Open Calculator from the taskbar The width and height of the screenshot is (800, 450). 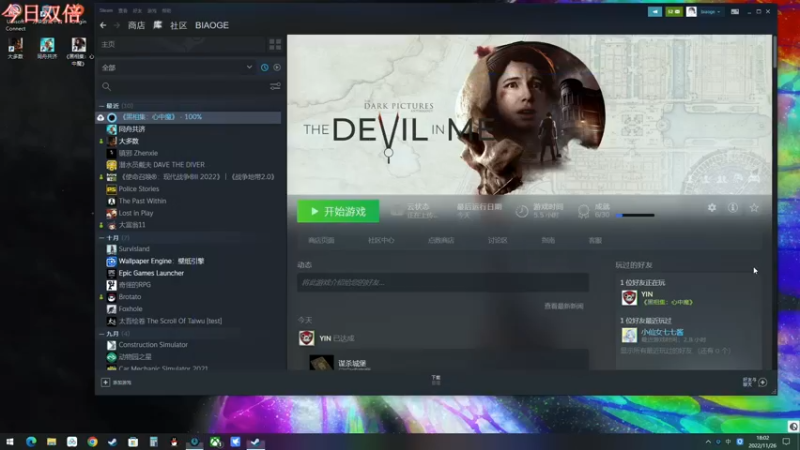(154, 442)
